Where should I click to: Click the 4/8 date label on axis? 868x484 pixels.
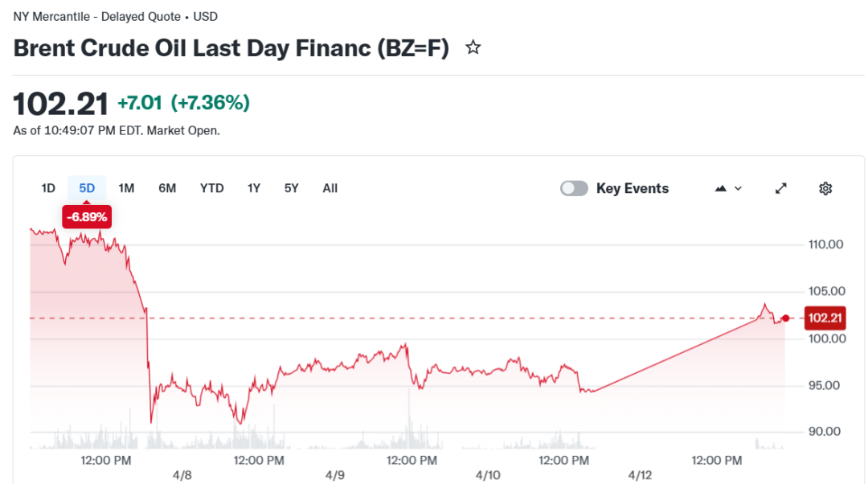[x=182, y=475]
